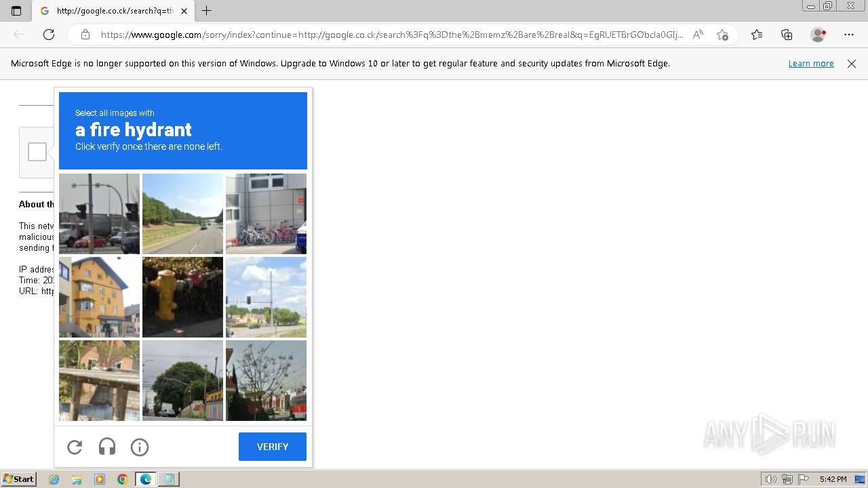This screenshot has width=868, height=488.
Task: Select the stone ledge image tile
Action: (99, 380)
